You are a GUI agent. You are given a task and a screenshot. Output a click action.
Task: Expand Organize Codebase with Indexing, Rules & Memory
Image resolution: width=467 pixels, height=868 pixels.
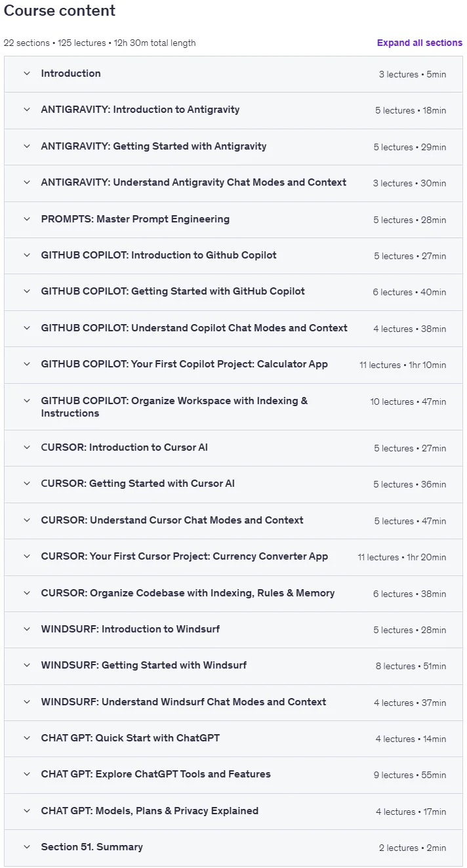(233, 594)
